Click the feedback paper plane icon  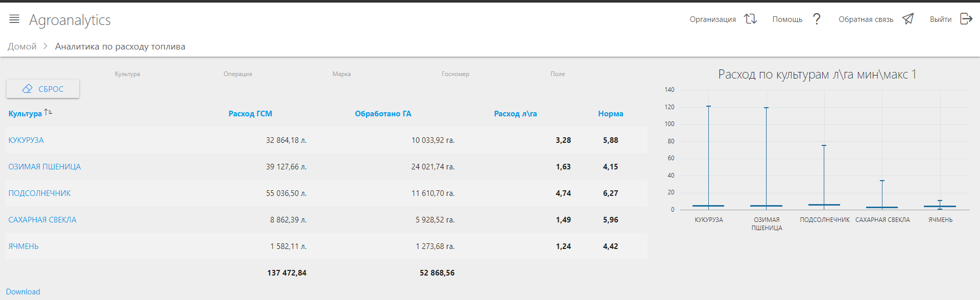[x=907, y=19]
